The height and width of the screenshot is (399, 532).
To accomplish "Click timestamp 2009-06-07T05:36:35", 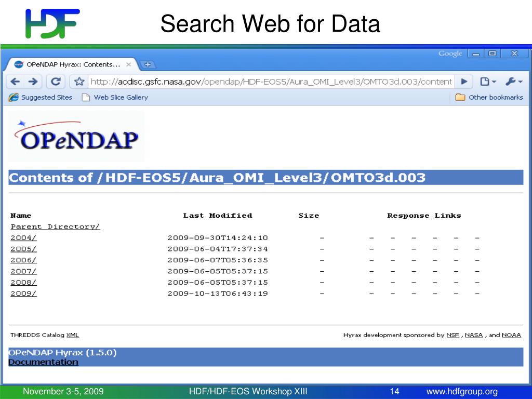I will click(218, 260).
